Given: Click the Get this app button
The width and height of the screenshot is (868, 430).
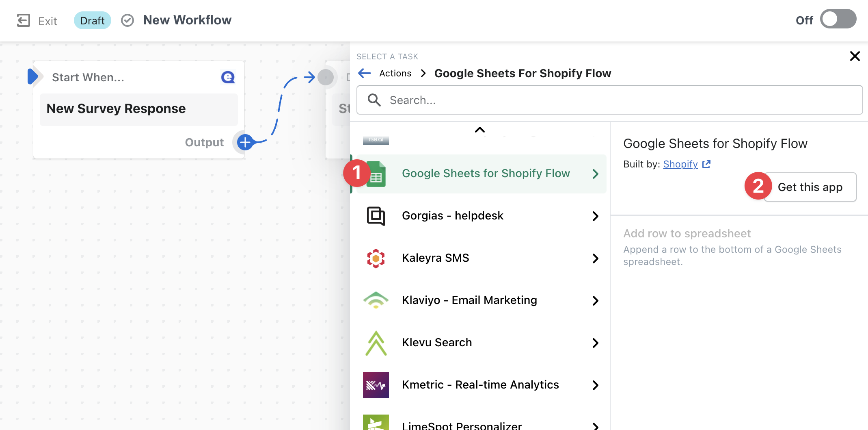Looking at the screenshot, I should [x=810, y=187].
